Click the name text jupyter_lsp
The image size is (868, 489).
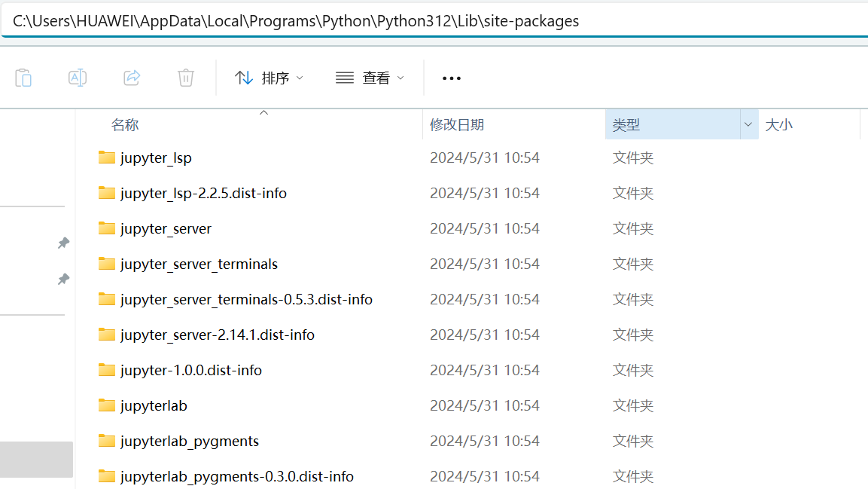[x=156, y=158]
